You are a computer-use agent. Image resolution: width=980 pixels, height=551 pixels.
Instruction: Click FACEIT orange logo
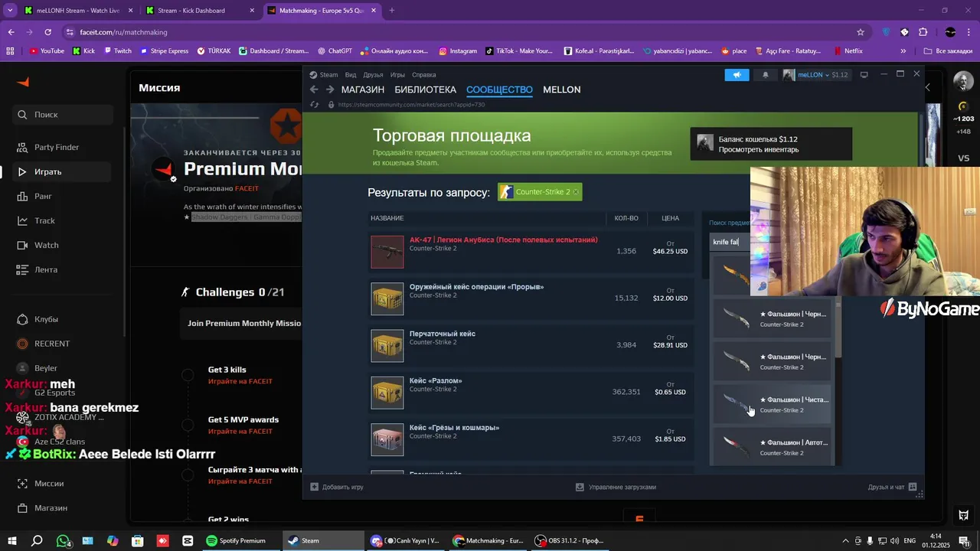pos(23,83)
